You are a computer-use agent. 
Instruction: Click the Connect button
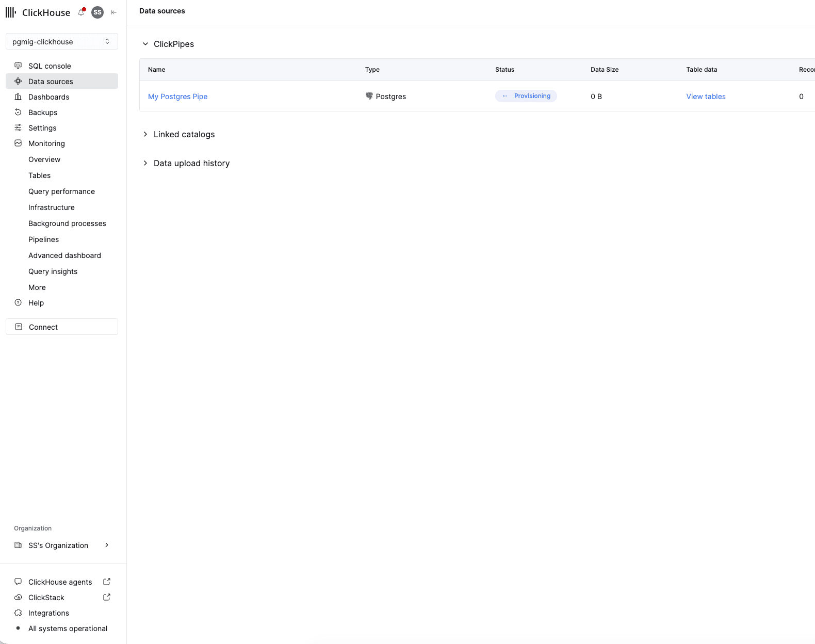(62, 327)
